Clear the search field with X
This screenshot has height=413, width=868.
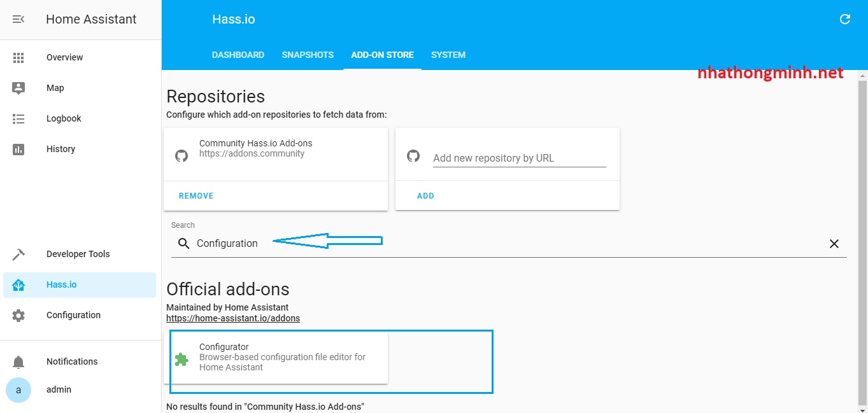coord(834,244)
